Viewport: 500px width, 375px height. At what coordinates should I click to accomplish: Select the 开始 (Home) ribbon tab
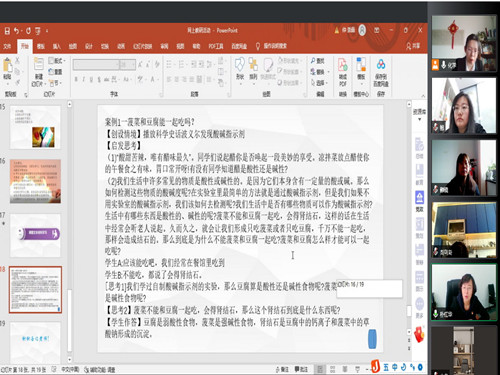point(25,46)
